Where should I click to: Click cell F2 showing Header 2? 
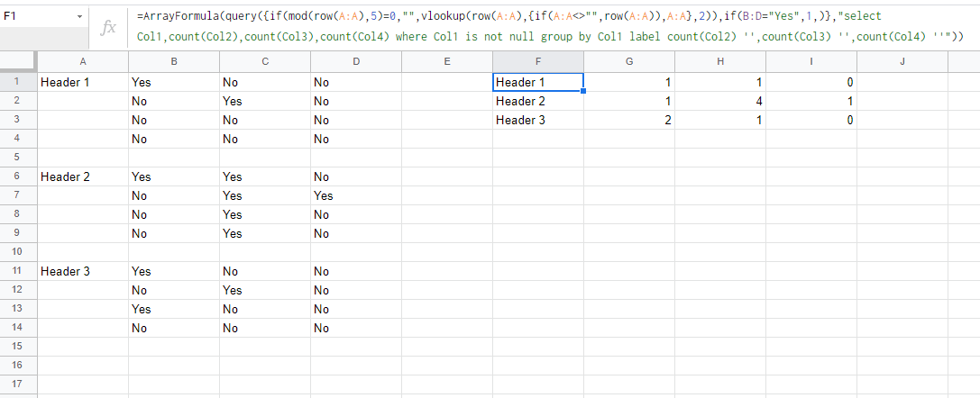(538, 101)
